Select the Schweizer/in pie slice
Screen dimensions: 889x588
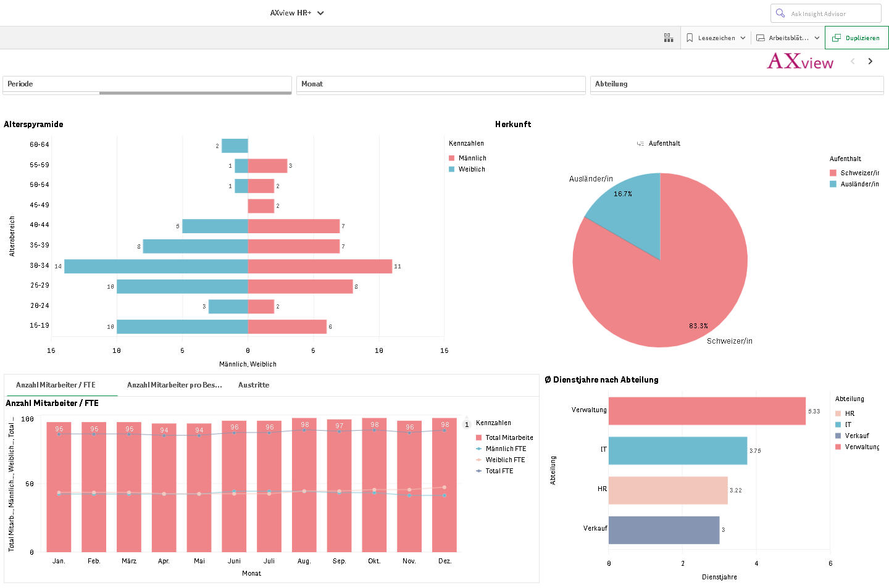(667, 284)
